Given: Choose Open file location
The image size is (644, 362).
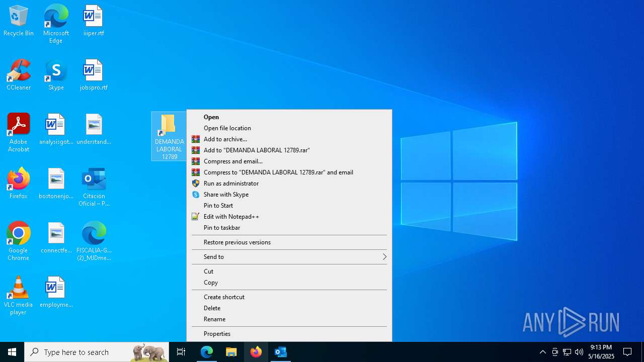Looking at the screenshot, I should (289, 128).
